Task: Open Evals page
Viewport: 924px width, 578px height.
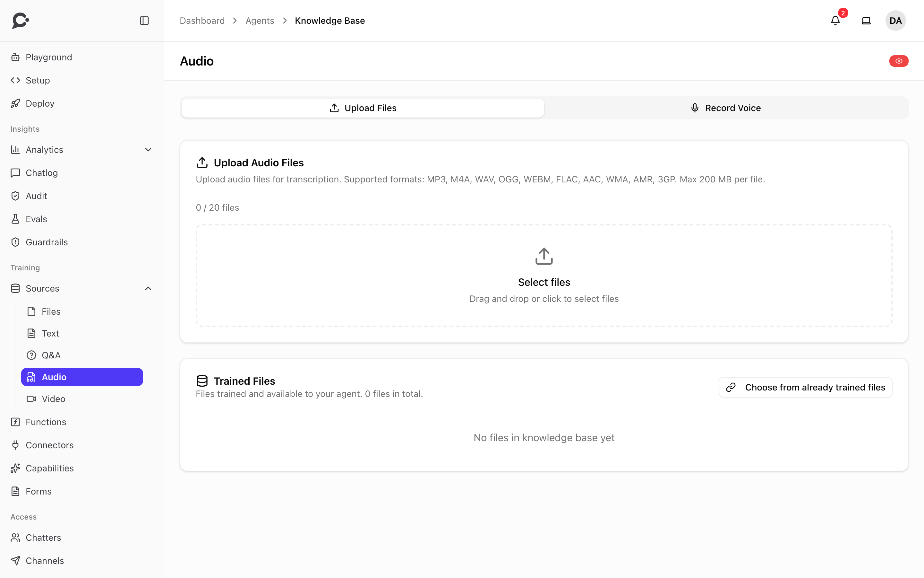Action: (82, 219)
